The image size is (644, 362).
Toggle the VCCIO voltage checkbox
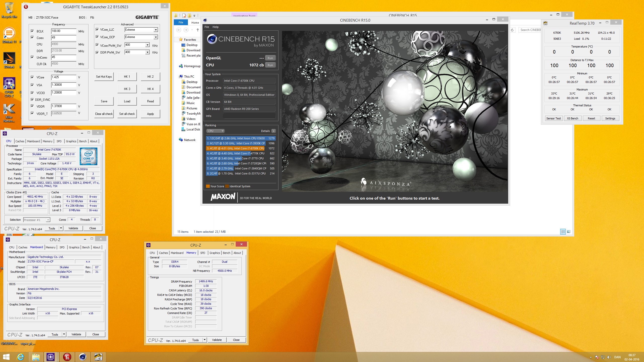[x=32, y=93]
